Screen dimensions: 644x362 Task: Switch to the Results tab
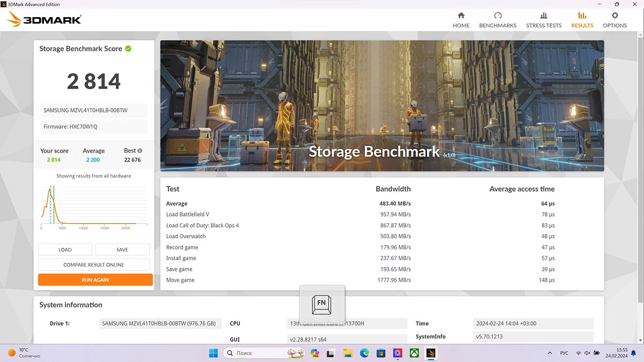pyautogui.click(x=582, y=20)
